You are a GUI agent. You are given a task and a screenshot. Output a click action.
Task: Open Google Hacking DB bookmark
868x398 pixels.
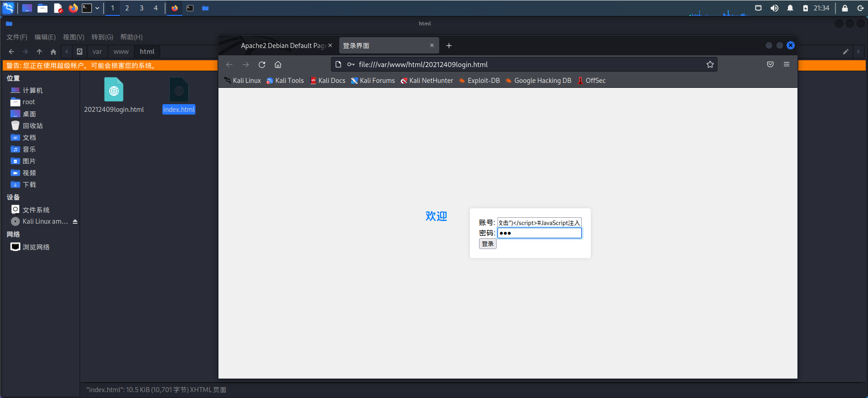(x=539, y=81)
